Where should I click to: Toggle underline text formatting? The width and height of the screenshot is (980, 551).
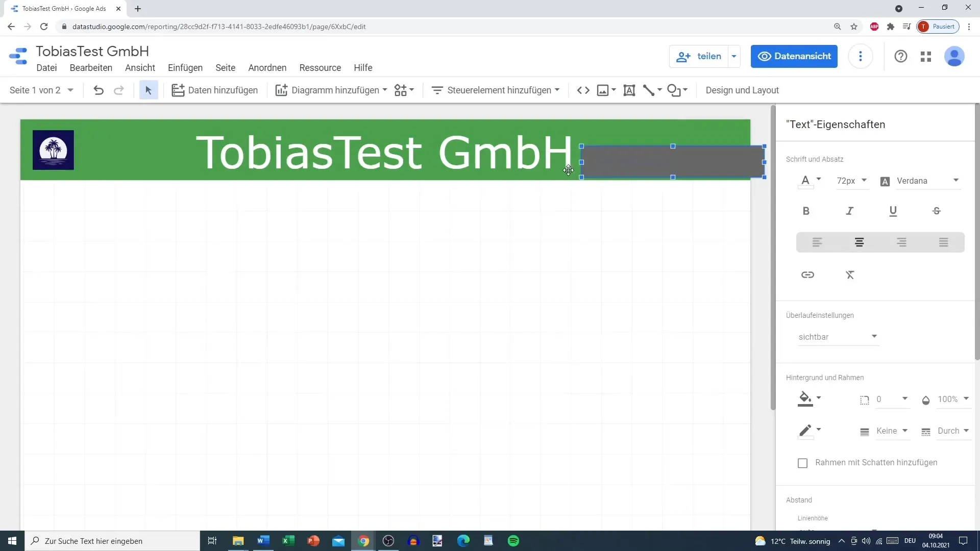[x=893, y=211]
